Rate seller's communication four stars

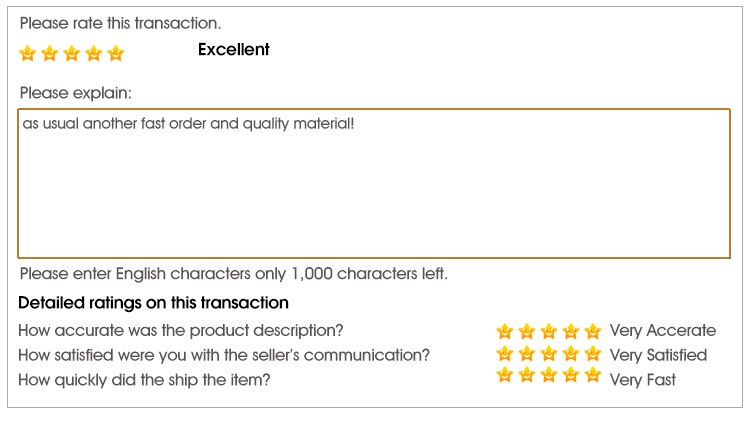pos(571,353)
